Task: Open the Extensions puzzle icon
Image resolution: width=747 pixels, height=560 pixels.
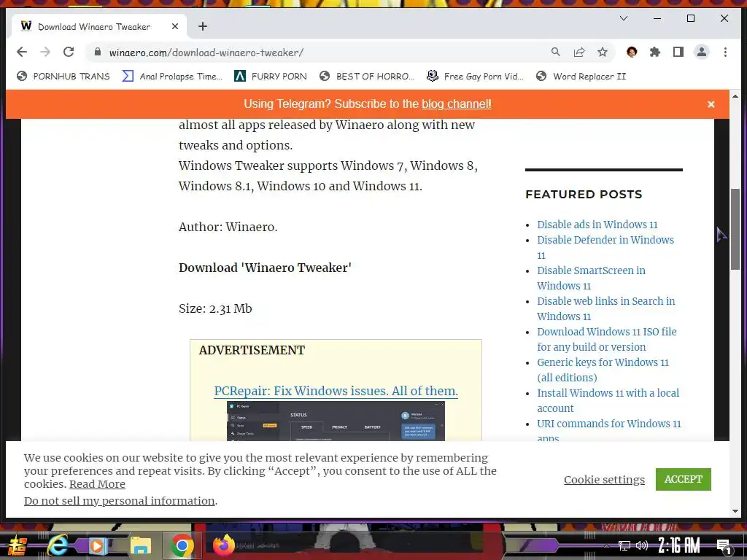Action: (655, 52)
